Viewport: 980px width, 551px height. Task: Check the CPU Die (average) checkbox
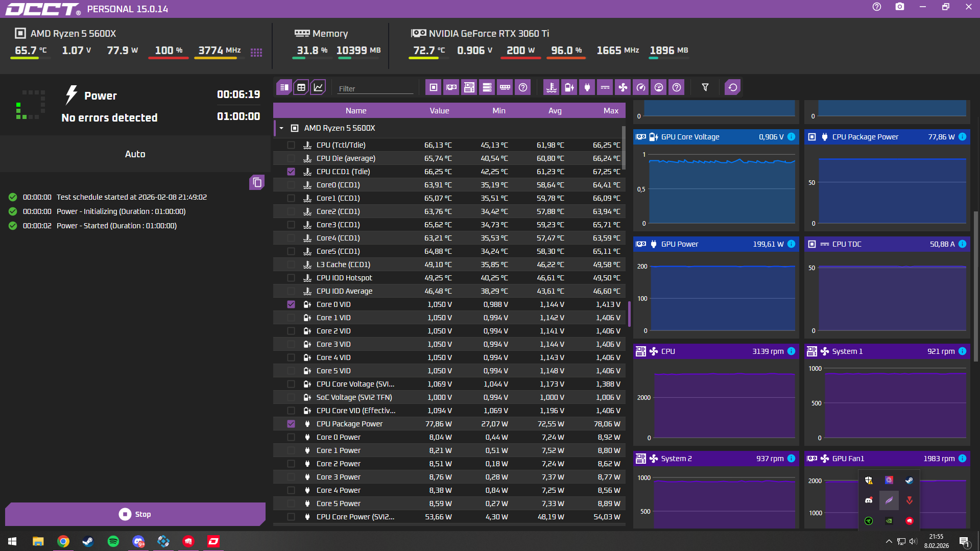[x=291, y=158]
